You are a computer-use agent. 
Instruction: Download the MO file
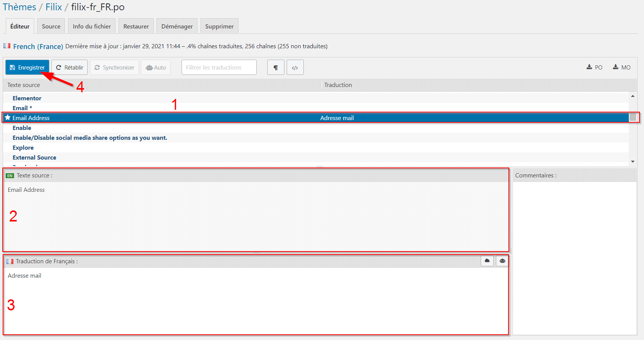tap(622, 67)
